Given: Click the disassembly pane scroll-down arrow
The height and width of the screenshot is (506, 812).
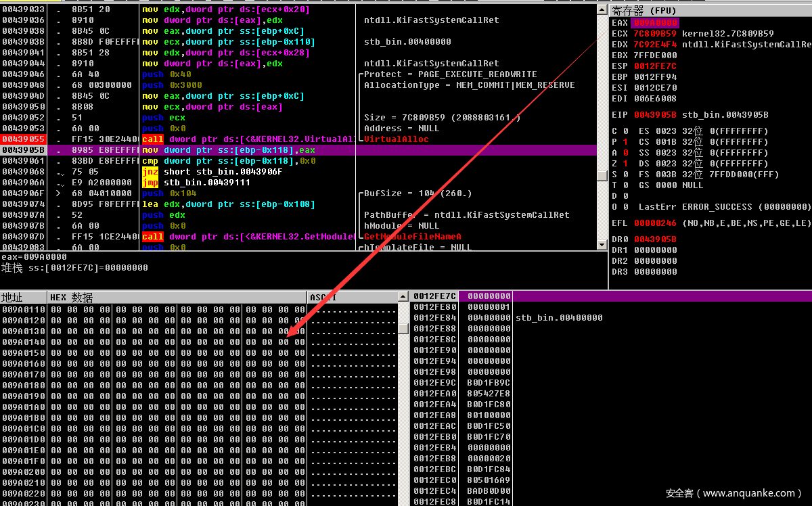Looking at the screenshot, I should 602,245.
